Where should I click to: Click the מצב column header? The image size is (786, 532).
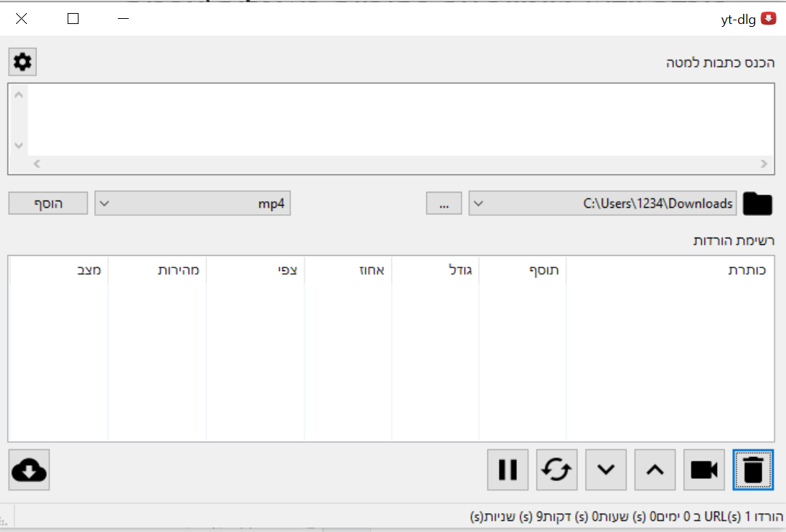click(59, 270)
